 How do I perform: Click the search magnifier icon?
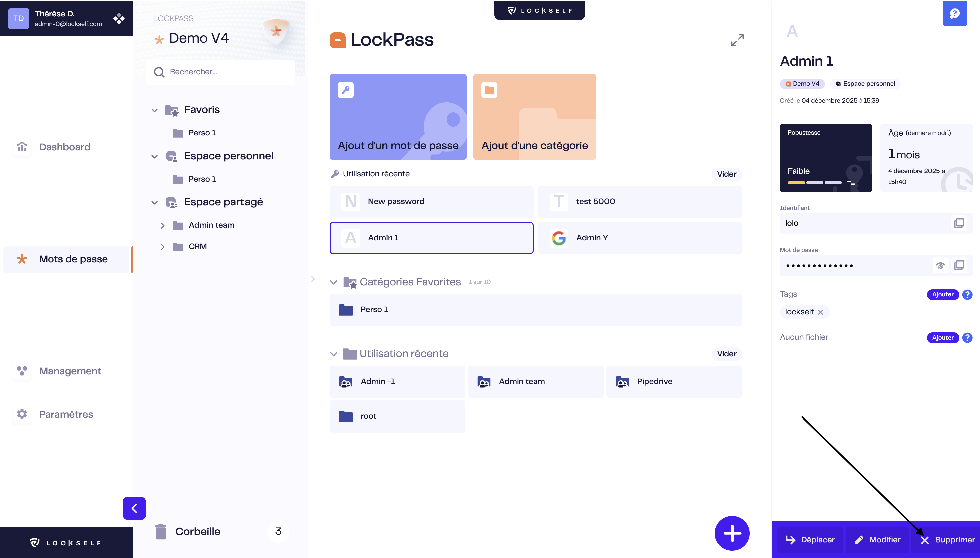point(159,72)
